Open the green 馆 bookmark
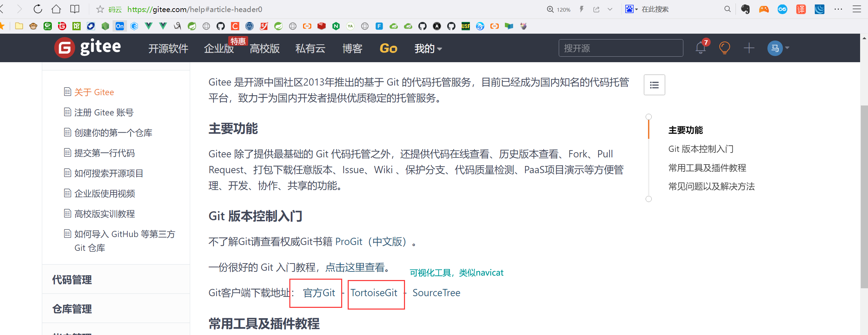The height and width of the screenshot is (335, 868). click(77, 26)
